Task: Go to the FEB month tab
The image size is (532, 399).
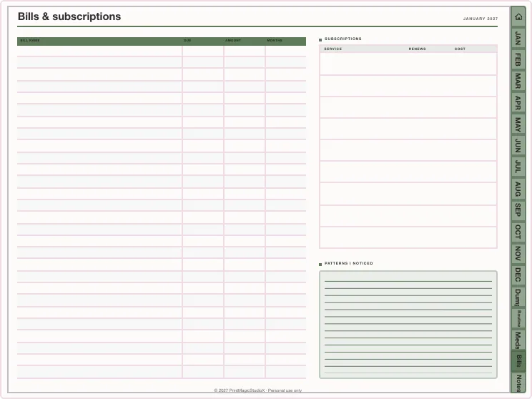Action: pyautogui.click(x=518, y=59)
